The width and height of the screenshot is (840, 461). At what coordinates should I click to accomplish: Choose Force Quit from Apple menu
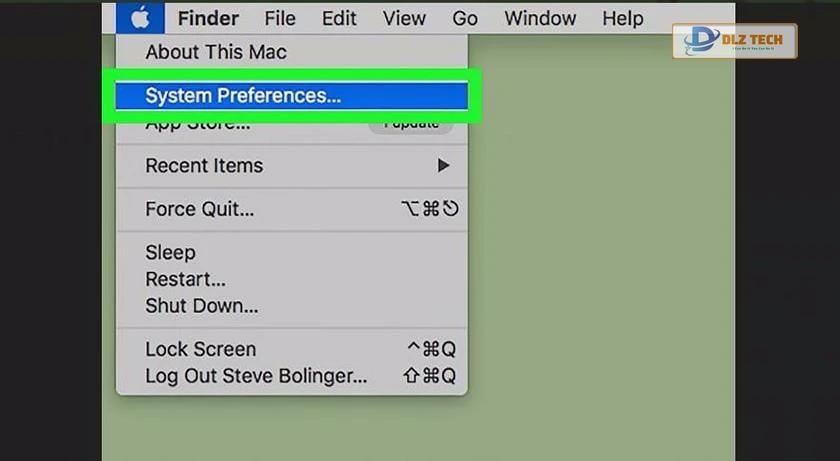(200, 210)
